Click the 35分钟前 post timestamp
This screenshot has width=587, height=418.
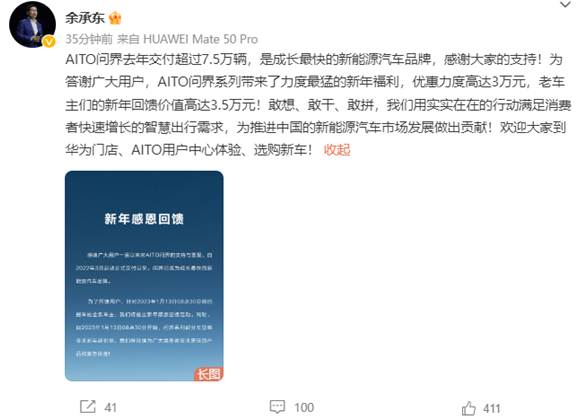pyautogui.click(x=89, y=39)
